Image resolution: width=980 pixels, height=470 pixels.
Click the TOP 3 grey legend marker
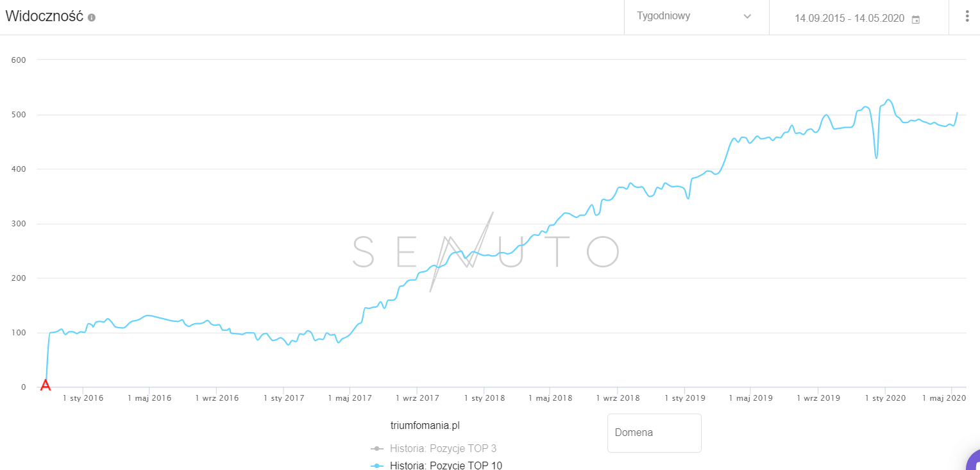tap(378, 448)
